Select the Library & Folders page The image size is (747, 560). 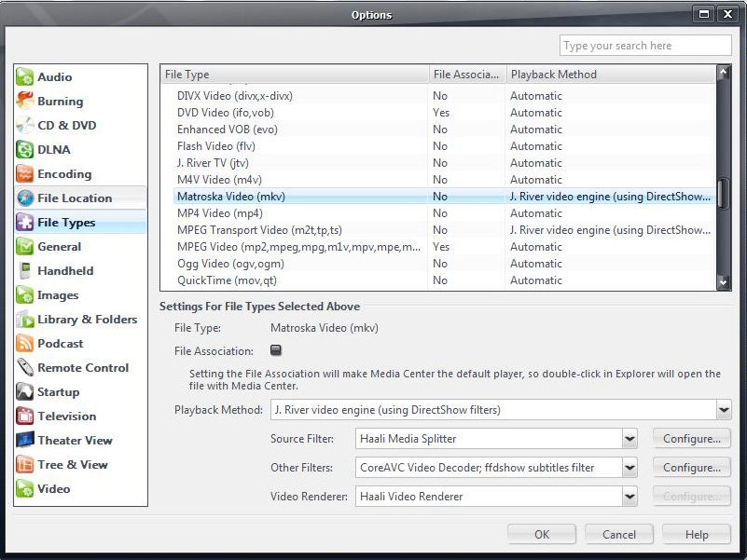[80, 320]
